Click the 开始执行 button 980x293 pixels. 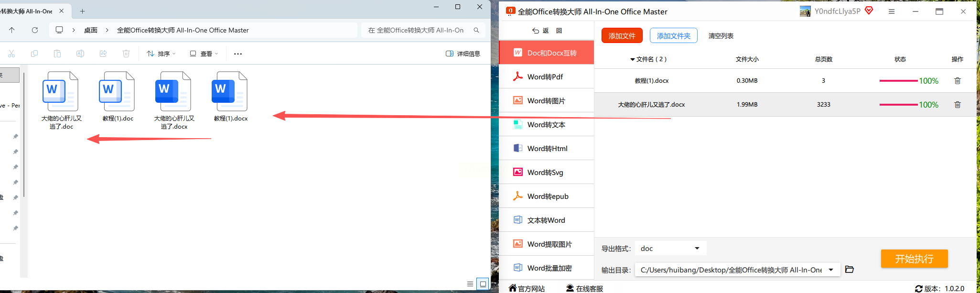pyautogui.click(x=914, y=259)
